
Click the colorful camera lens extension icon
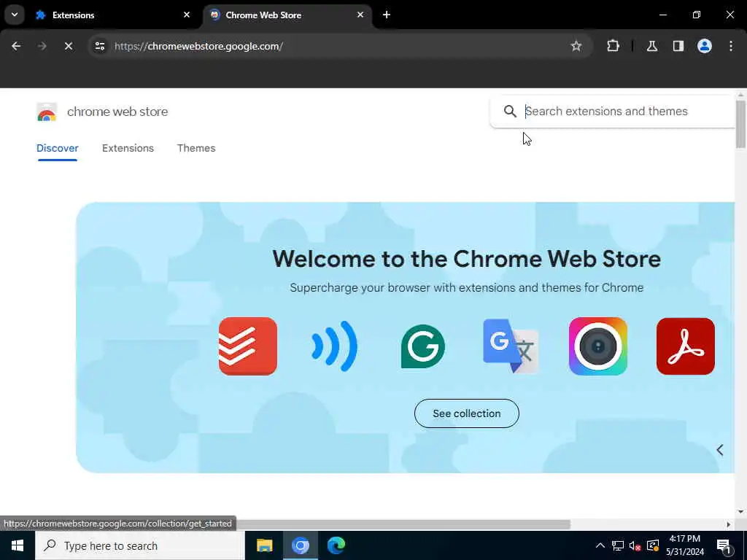[598, 346]
